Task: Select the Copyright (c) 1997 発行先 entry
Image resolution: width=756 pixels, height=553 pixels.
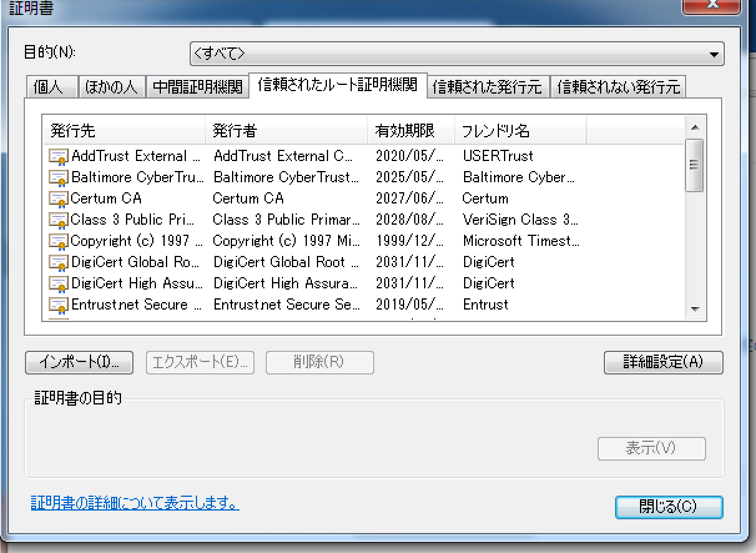Action: point(137,241)
